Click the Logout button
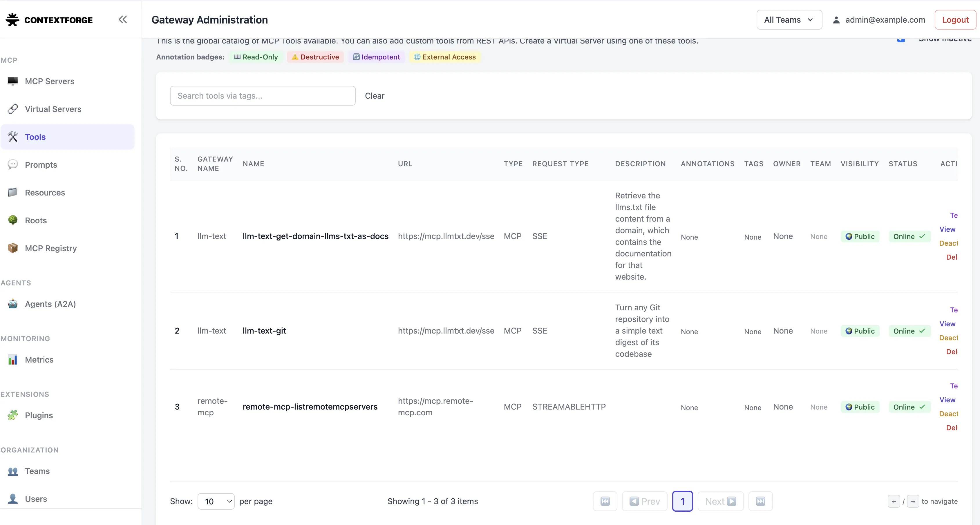This screenshot has height=525, width=980. (955, 20)
